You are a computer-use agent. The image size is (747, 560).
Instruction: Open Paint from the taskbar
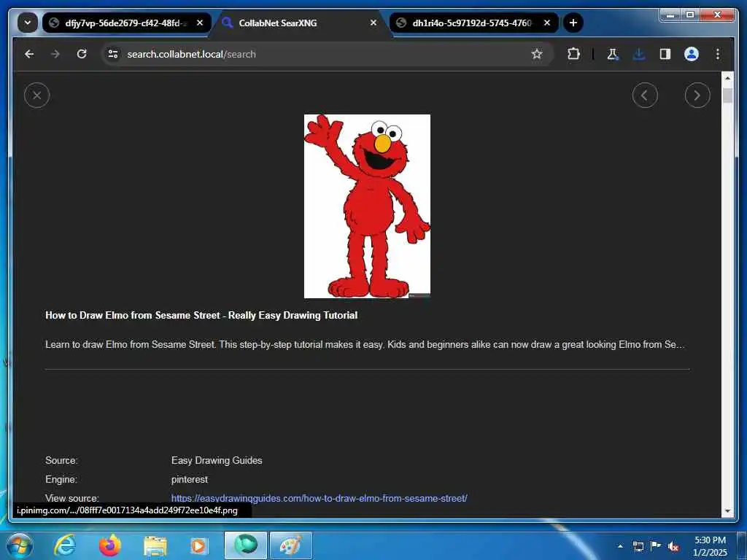[290, 545]
